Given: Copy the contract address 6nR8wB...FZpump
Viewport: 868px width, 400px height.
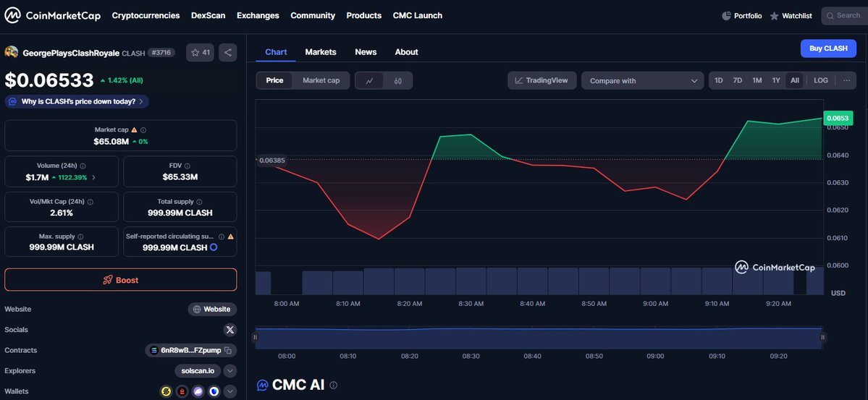Looking at the screenshot, I should point(227,350).
